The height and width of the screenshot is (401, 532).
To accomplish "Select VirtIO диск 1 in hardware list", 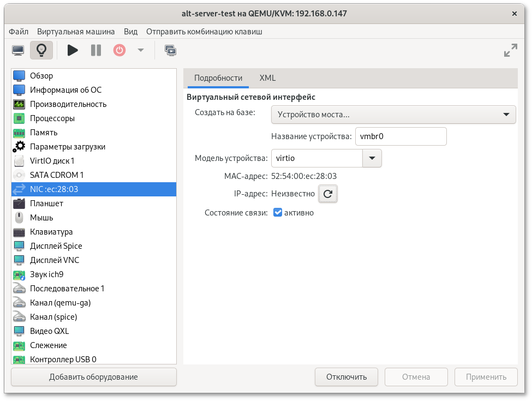I will coord(52,161).
